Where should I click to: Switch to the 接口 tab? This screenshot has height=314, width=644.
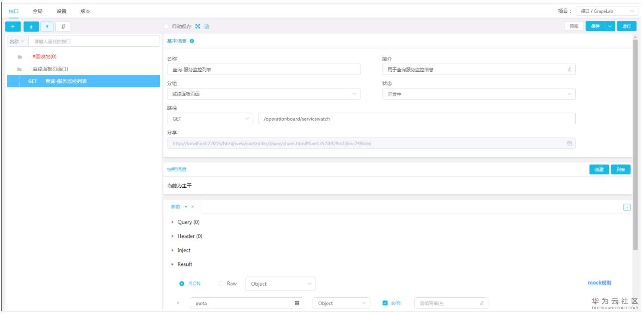pos(14,11)
